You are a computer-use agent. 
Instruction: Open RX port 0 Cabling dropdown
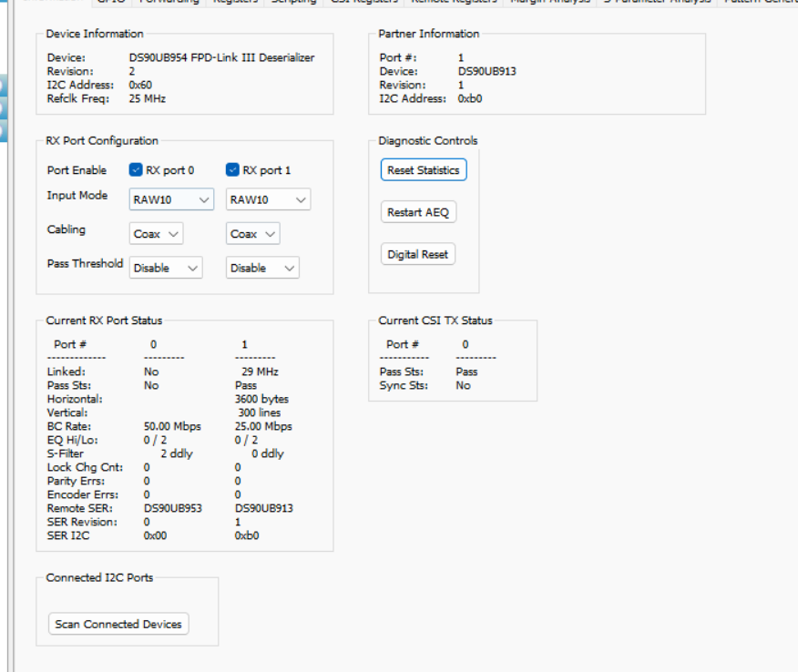157,233
